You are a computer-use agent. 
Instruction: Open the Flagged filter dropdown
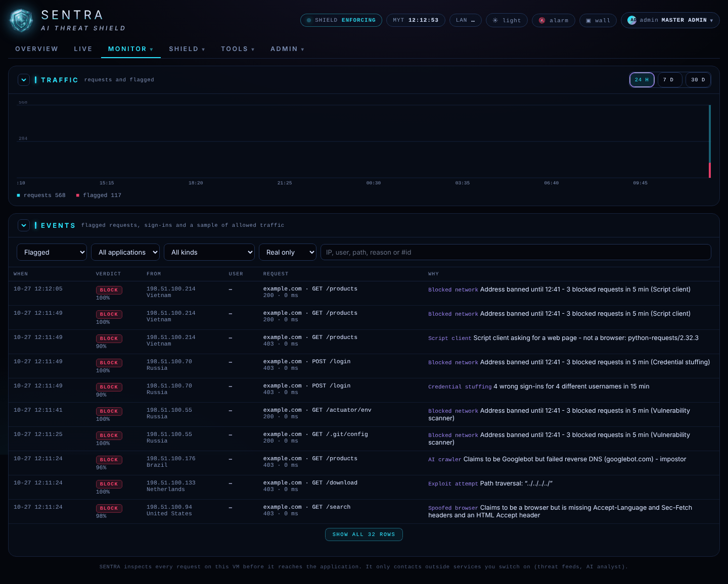[x=52, y=252]
